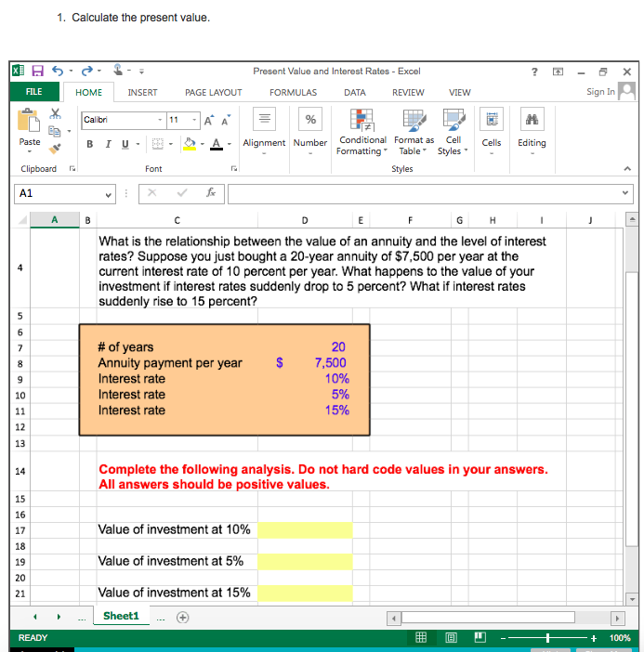This screenshot has width=644, height=652.
Task: Switch to the INSERT tab
Action: click(x=142, y=92)
